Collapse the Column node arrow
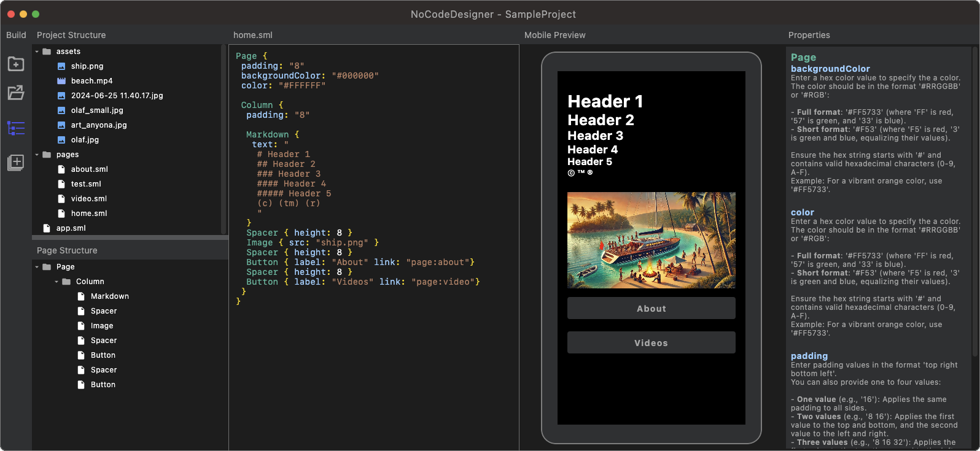The width and height of the screenshot is (980, 451). tap(56, 282)
